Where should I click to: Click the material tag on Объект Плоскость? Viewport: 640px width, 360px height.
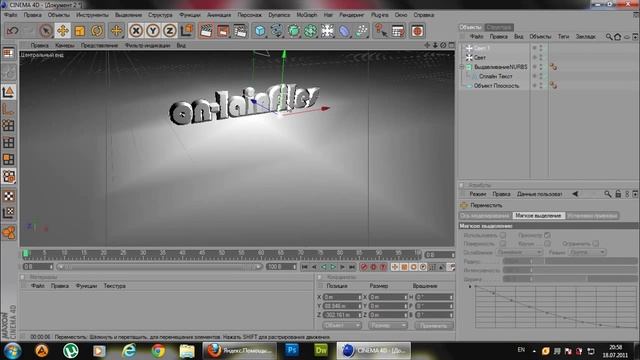point(553,85)
